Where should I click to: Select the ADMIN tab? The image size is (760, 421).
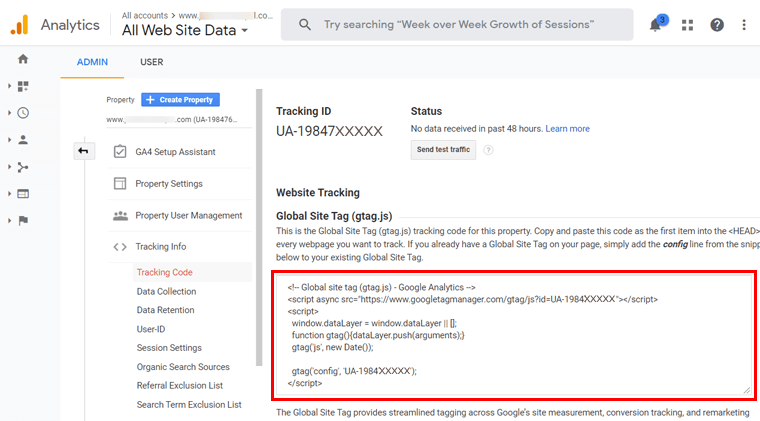click(93, 62)
